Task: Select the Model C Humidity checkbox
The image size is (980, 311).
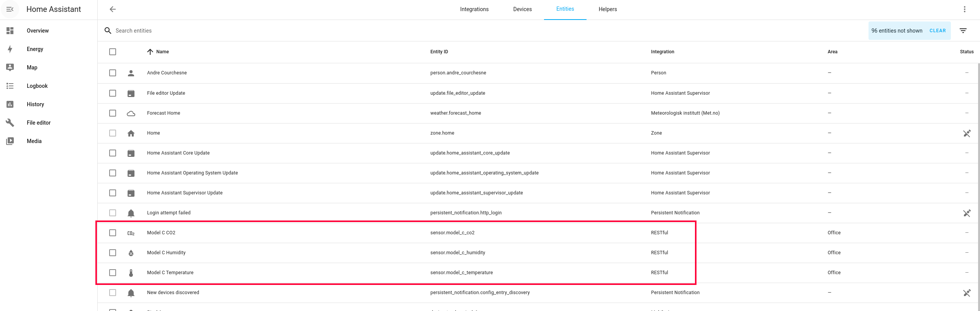Action: coord(113,253)
